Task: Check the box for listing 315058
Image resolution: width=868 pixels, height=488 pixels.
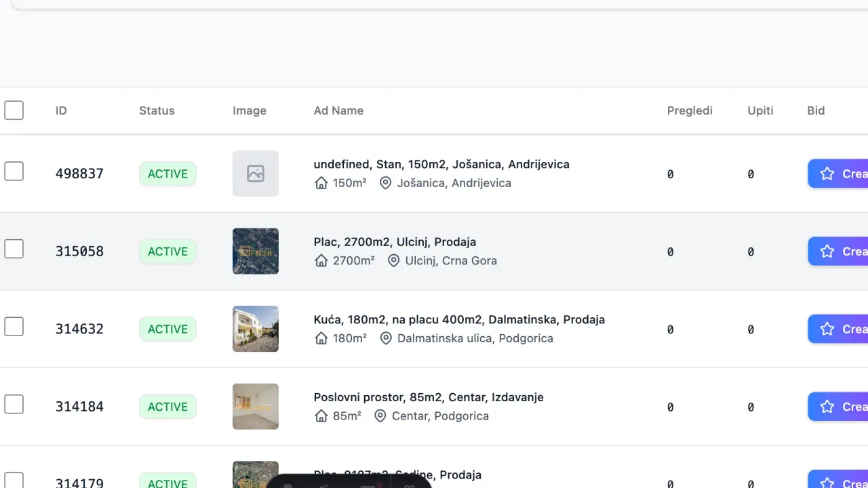Action: pyautogui.click(x=14, y=249)
